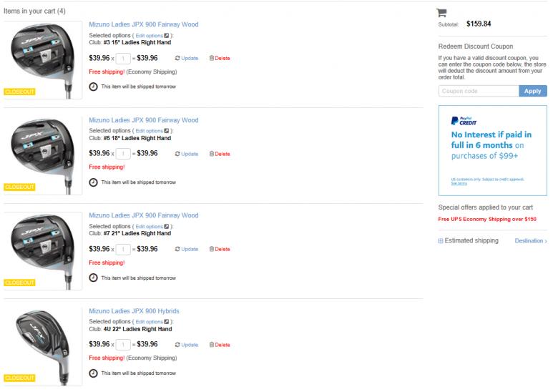The image size is (558, 392).
Task: Open the Destination shipping selector
Action: pos(530,241)
